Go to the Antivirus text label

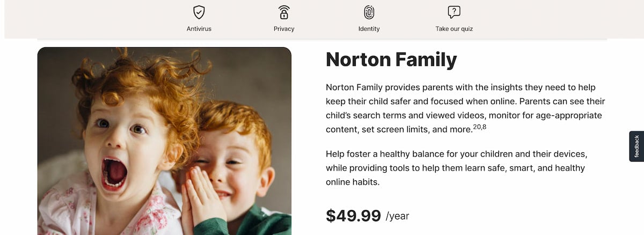(x=199, y=29)
